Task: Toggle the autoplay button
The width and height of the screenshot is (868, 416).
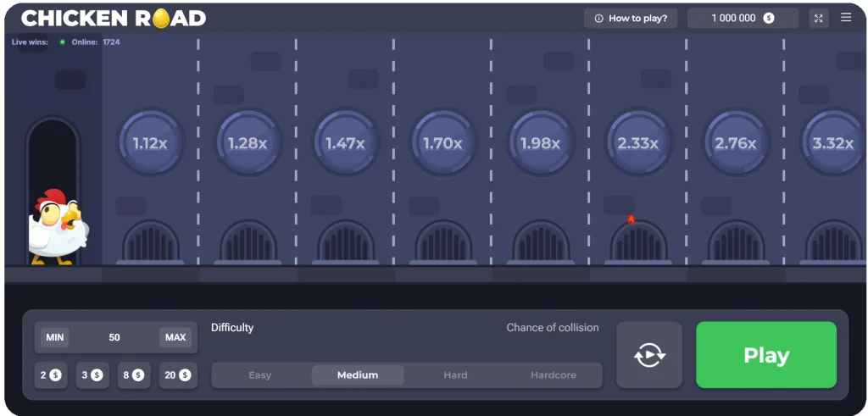Action: coord(649,355)
